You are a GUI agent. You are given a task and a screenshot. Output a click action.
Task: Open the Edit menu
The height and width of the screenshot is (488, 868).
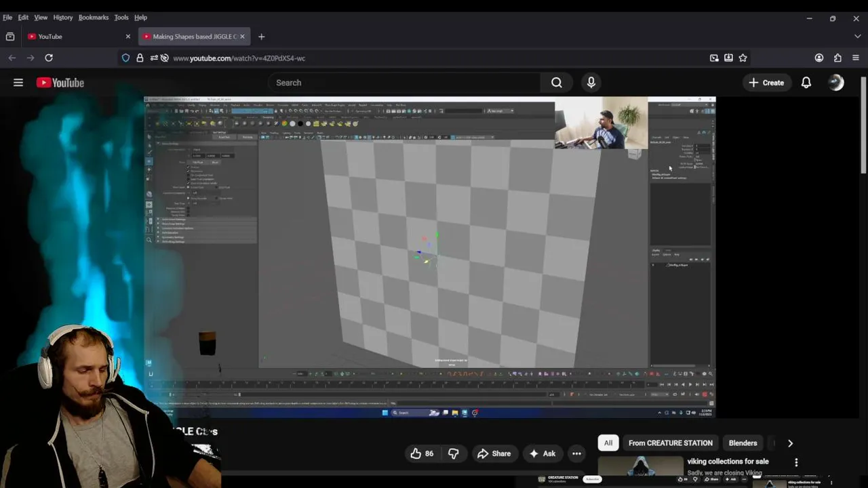[x=23, y=18]
